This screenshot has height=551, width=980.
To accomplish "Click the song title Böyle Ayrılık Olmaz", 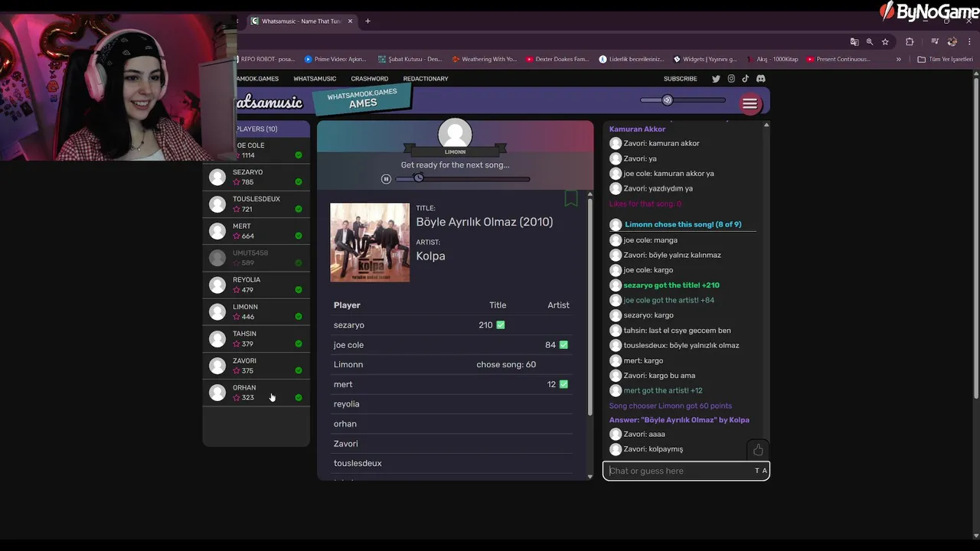I will (484, 222).
